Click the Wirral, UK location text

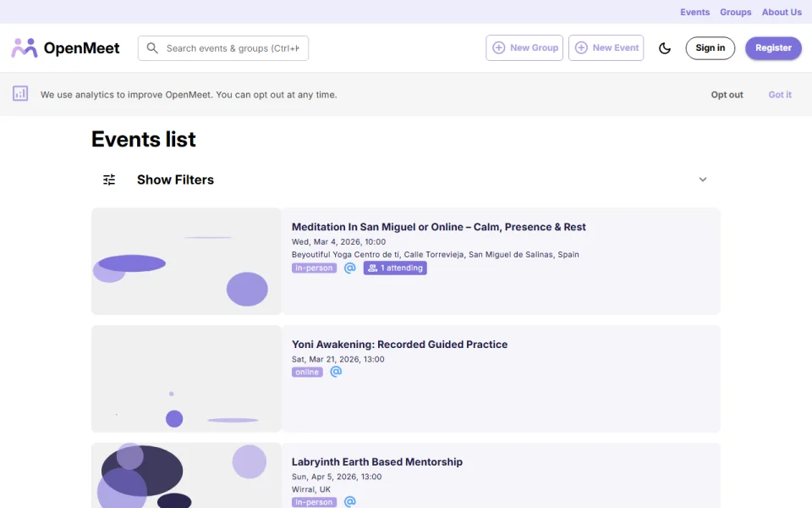tap(310, 489)
